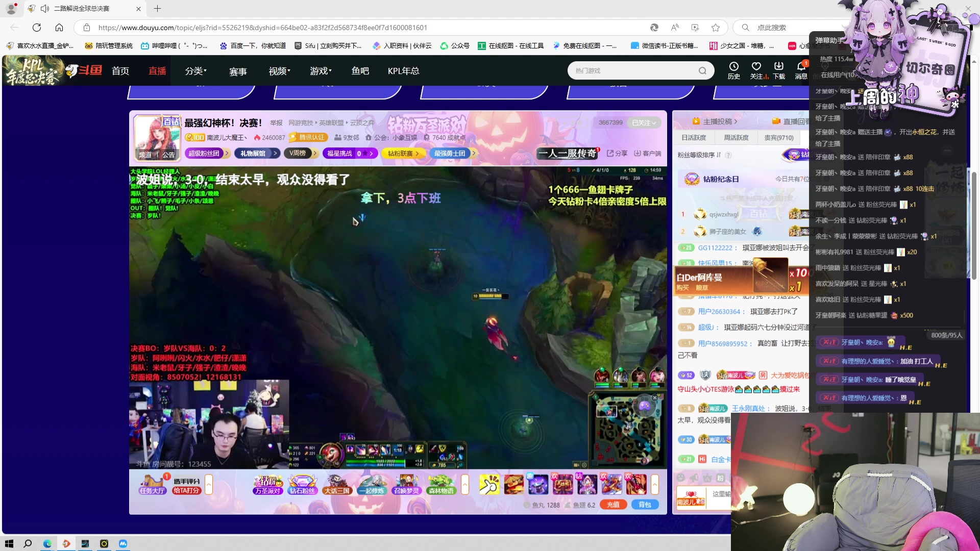This screenshot has height=551, width=980.
Task: Mute the browser tab audio speaker icon
Action: (x=45, y=8)
